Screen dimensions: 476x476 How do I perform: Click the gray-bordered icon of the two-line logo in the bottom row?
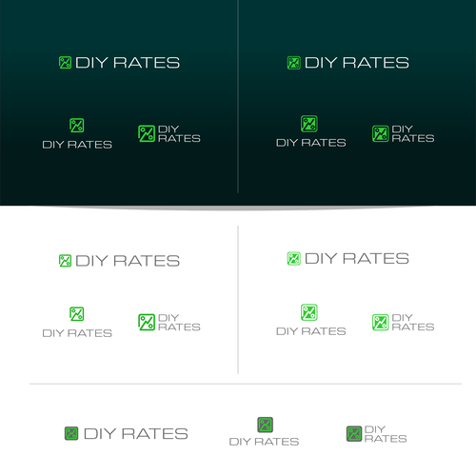click(354, 433)
